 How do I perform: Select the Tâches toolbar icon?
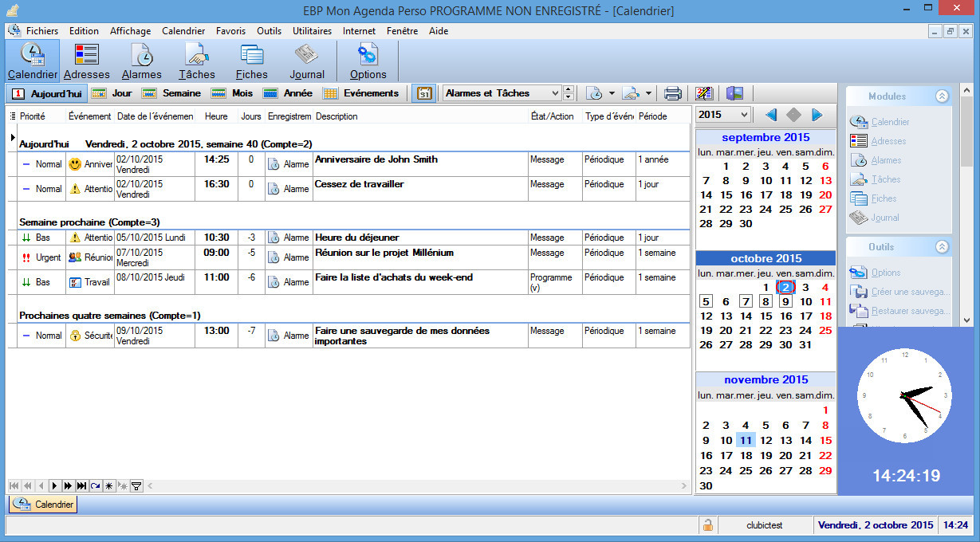[196, 61]
